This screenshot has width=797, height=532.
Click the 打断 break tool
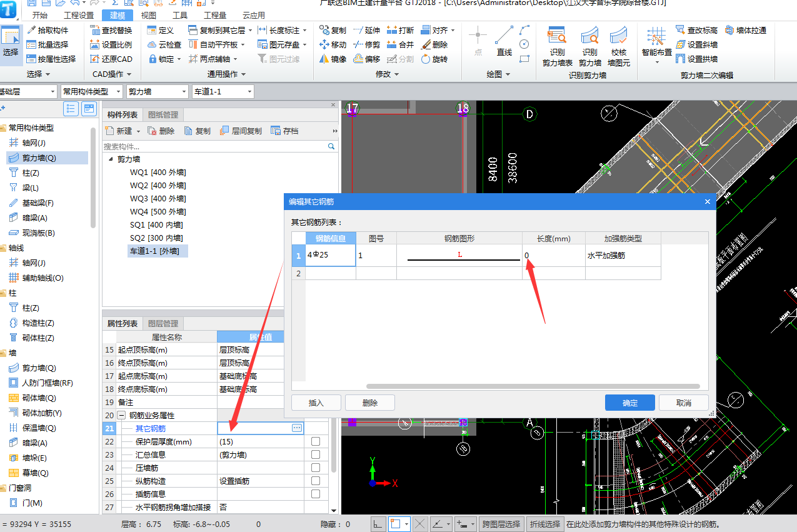(400, 30)
